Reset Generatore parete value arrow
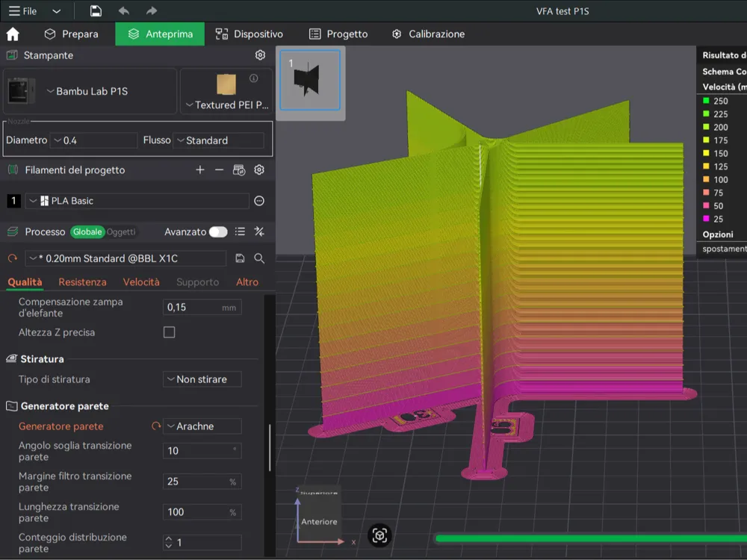This screenshot has width=747, height=560. (x=156, y=426)
